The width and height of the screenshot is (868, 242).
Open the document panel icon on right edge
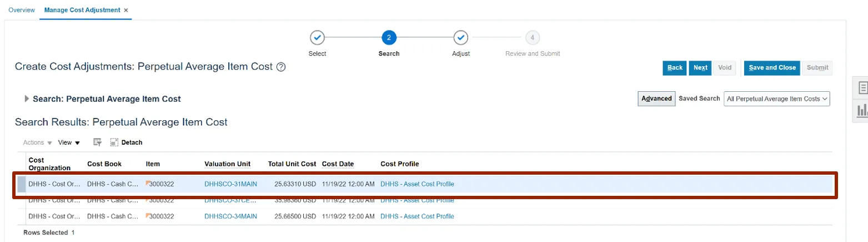862,87
